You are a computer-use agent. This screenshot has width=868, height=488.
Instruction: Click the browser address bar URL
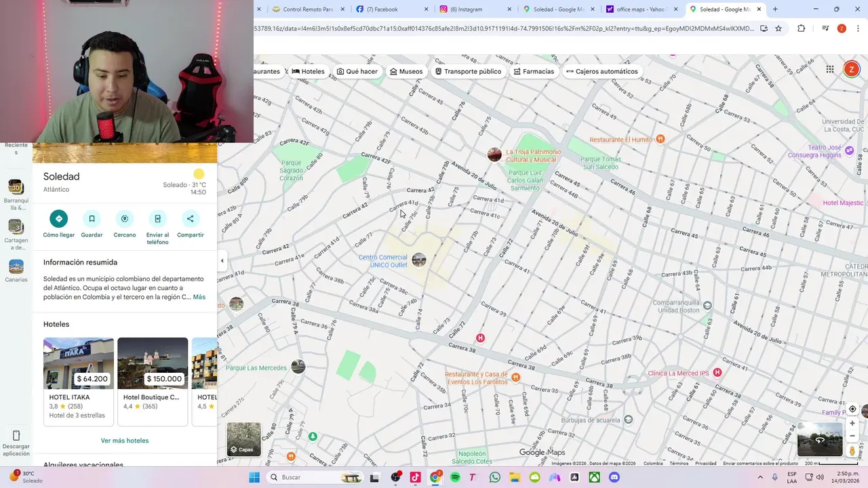click(503, 28)
